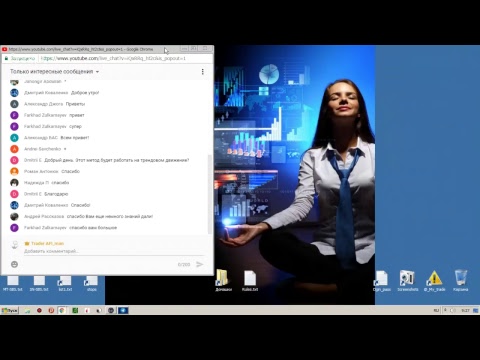Open the Screenshots camera shortcut
This screenshot has height=360, width=480.
click(x=407, y=281)
